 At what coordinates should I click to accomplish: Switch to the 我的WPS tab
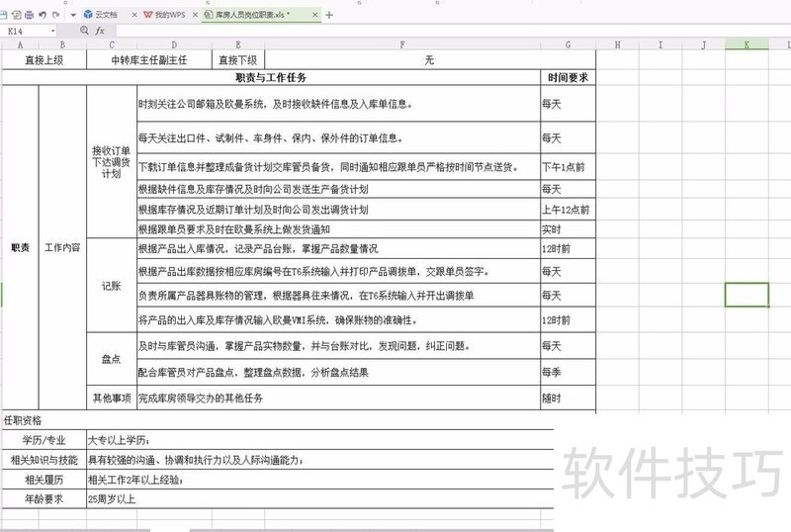click(162, 15)
